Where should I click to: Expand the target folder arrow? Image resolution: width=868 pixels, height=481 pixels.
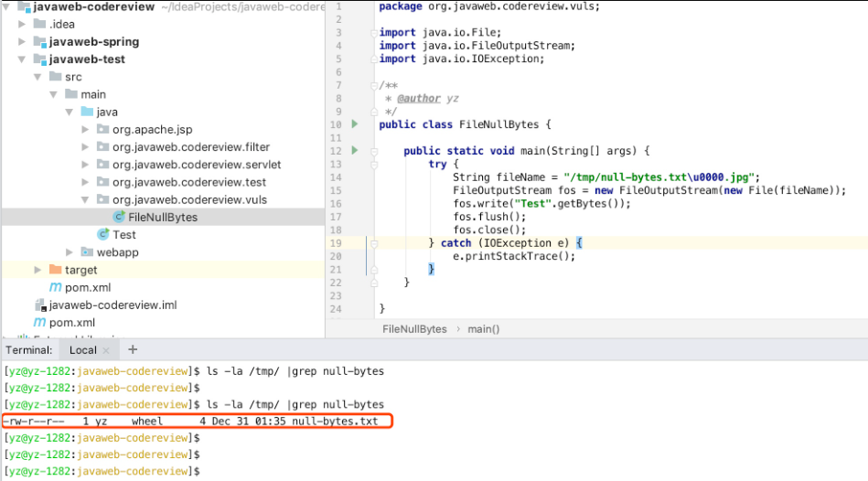tap(38, 270)
